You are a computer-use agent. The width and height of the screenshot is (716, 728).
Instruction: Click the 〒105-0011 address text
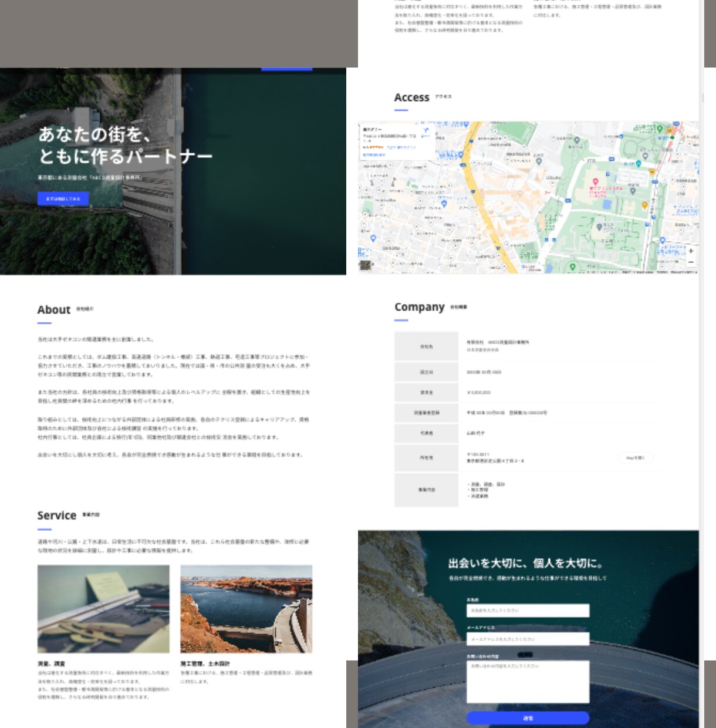[478, 454]
